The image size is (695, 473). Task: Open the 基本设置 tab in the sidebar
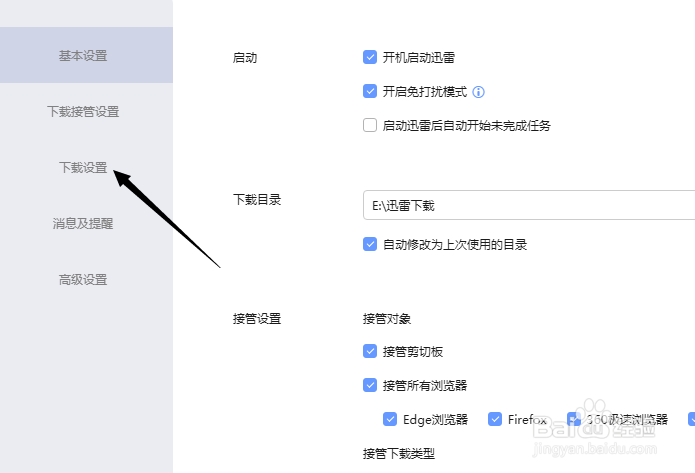(83, 55)
